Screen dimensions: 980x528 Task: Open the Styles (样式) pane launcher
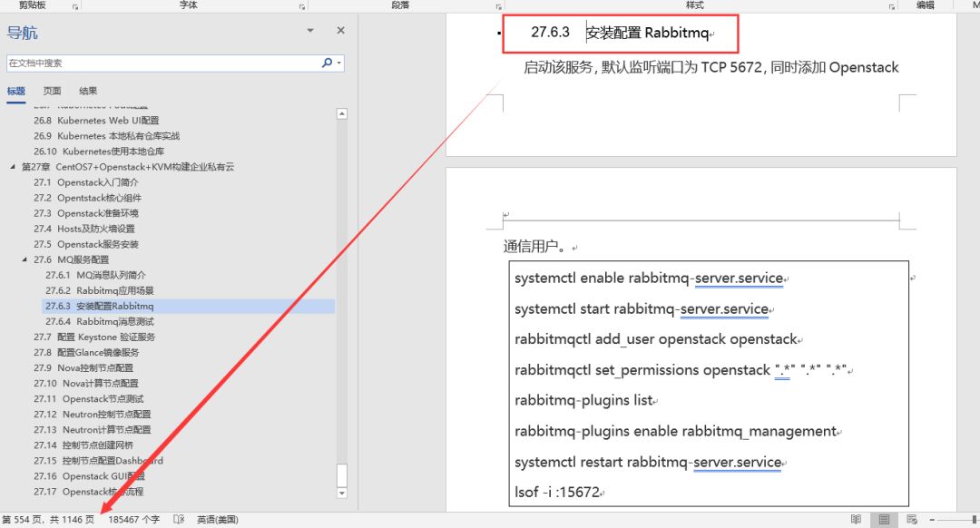pyautogui.click(x=892, y=7)
